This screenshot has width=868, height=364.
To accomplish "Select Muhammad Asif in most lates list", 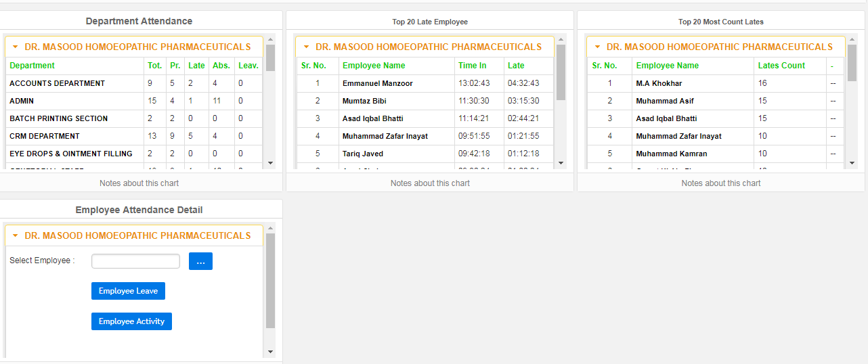I will [x=665, y=101].
